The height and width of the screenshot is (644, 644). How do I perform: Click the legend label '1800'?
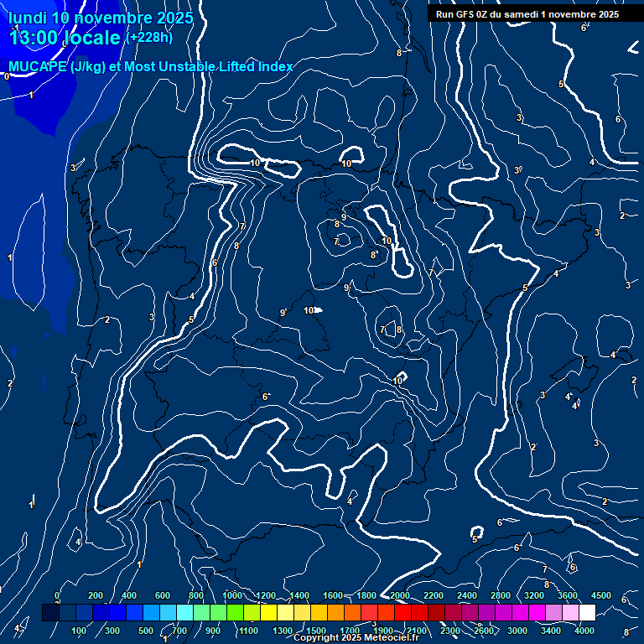[x=366, y=595]
